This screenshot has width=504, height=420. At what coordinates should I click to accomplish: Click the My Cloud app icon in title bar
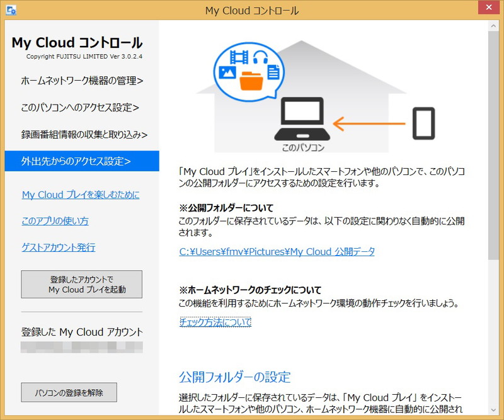click(11, 11)
